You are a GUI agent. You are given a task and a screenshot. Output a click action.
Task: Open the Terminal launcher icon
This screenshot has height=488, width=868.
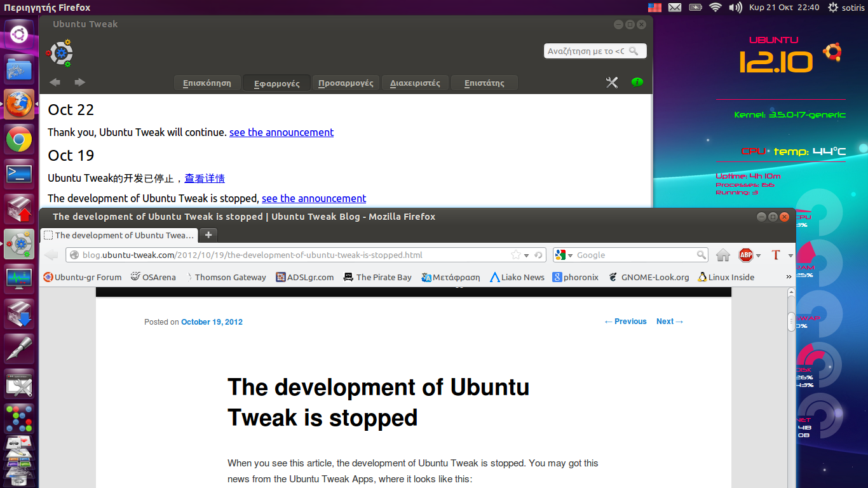[19, 174]
